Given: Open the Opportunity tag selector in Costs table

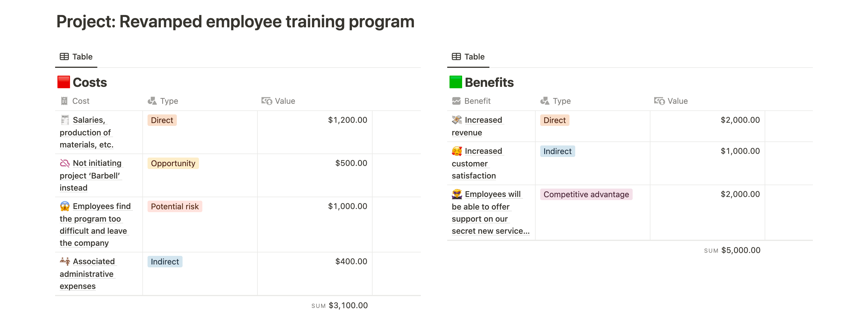Looking at the screenshot, I should [173, 163].
